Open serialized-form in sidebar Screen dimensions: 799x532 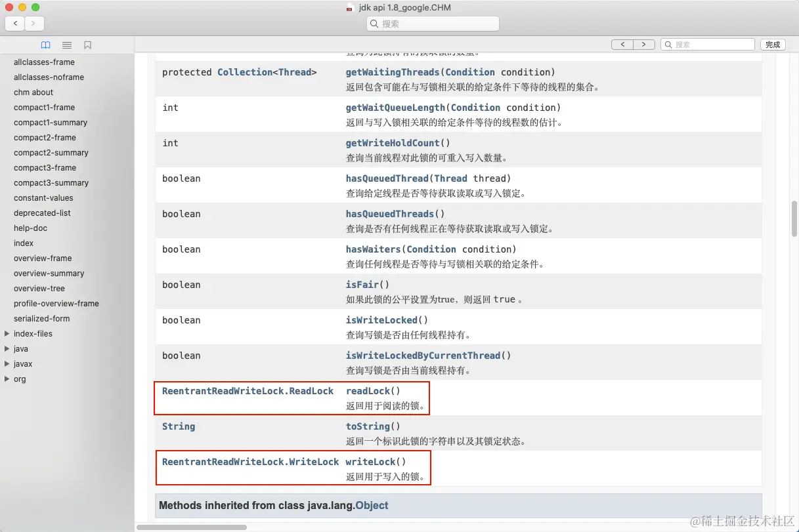click(41, 319)
